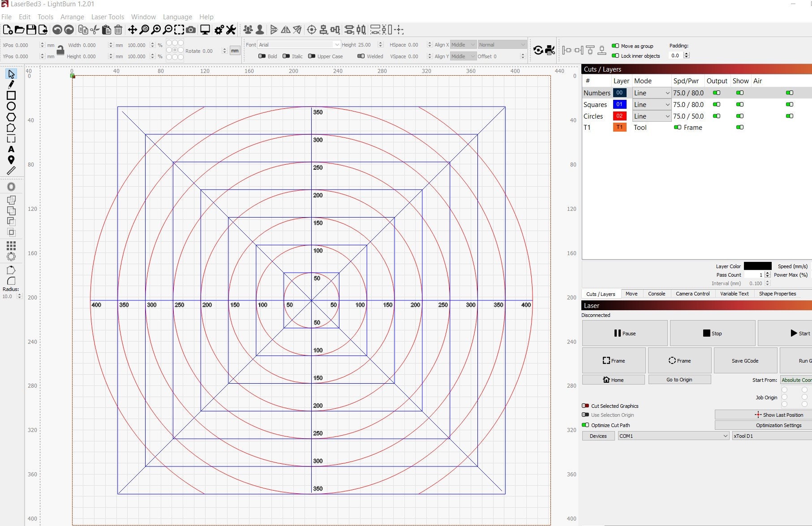Open the Measure tool
Viewport: 812px width, 526px height.
[x=11, y=170]
